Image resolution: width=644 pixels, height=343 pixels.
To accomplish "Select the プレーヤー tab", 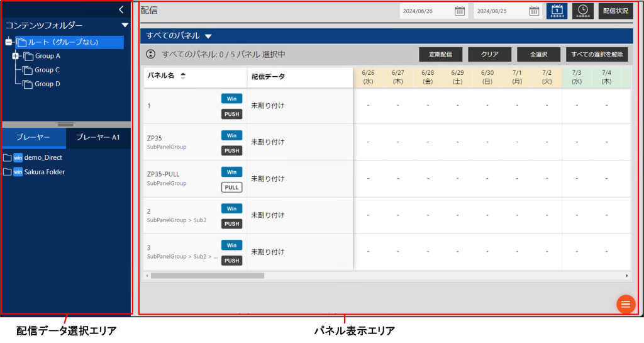I will (33, 137).
